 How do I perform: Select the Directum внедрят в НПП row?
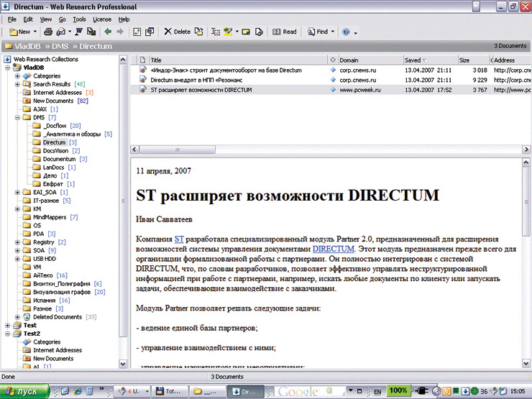[331, 80]
